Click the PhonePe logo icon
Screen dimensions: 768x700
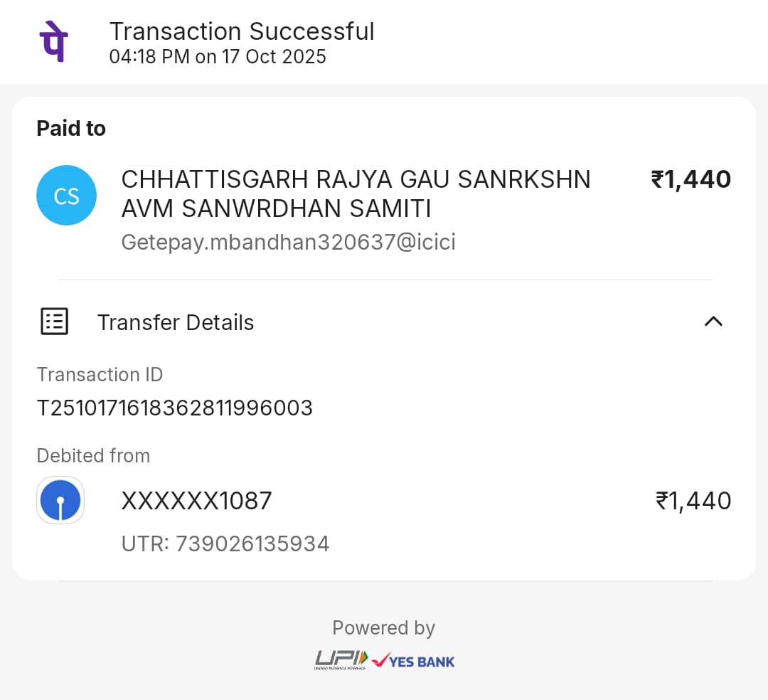click(x=53, y=42)
